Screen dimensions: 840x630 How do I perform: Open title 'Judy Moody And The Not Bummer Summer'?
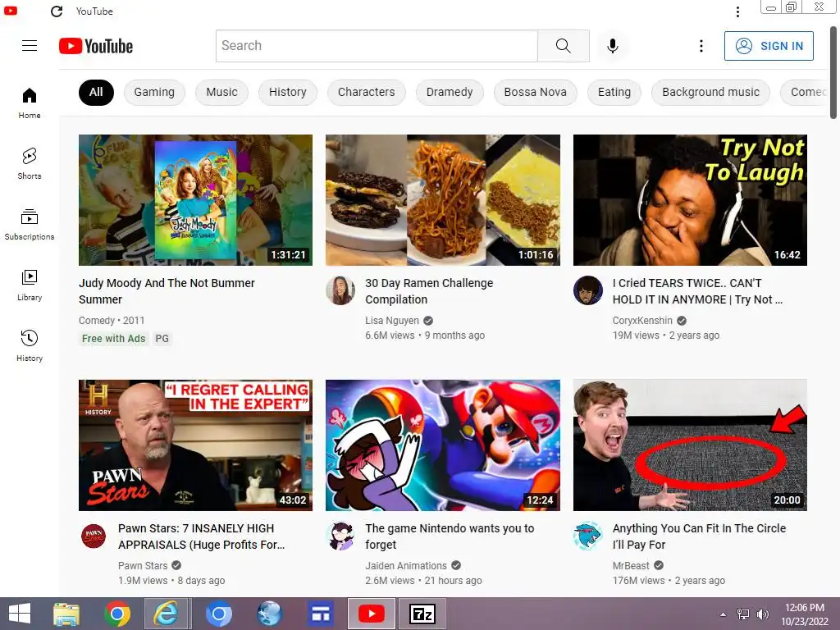[x=167, y=291]
